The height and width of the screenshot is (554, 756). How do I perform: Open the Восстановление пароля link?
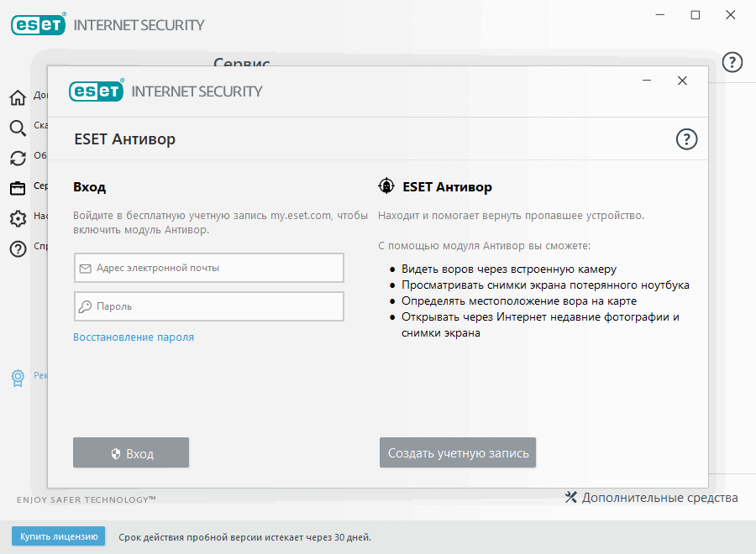click(x=134, y=337)
